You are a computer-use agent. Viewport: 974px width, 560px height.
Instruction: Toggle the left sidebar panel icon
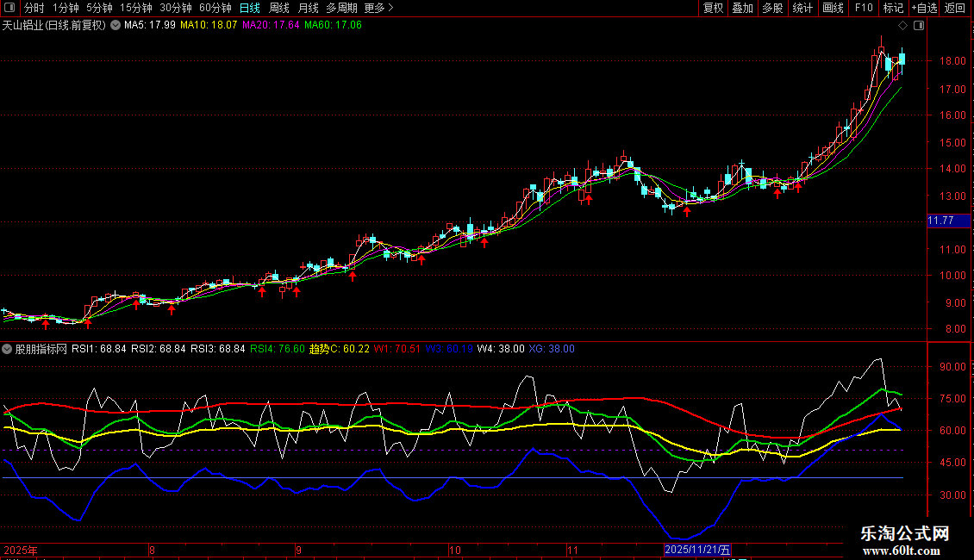9,8
